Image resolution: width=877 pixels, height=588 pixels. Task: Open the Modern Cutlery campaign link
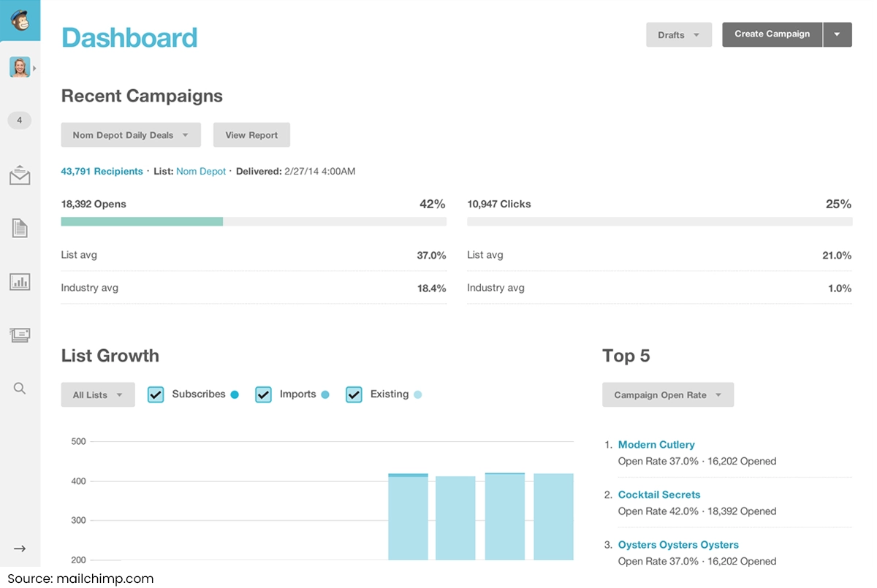656,445
